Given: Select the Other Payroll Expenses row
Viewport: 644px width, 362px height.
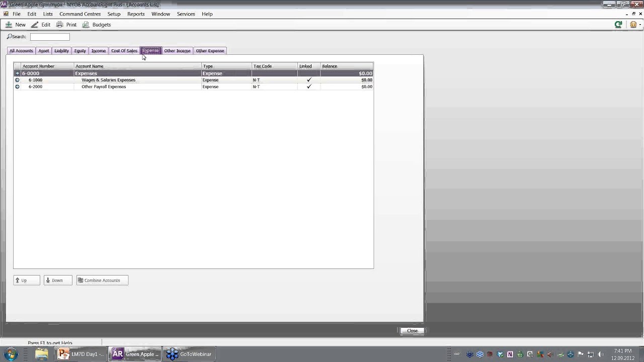Looking at the screenshot, I should pos(194,86).
